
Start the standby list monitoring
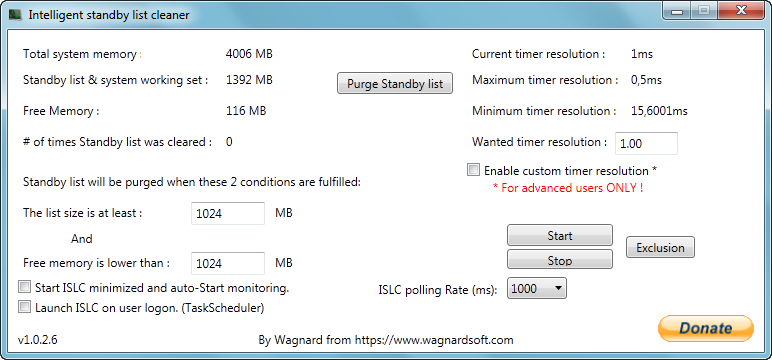coord(560,235)
